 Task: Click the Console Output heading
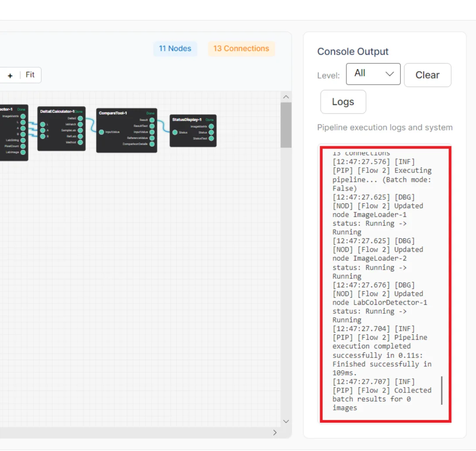pos(353,52)
